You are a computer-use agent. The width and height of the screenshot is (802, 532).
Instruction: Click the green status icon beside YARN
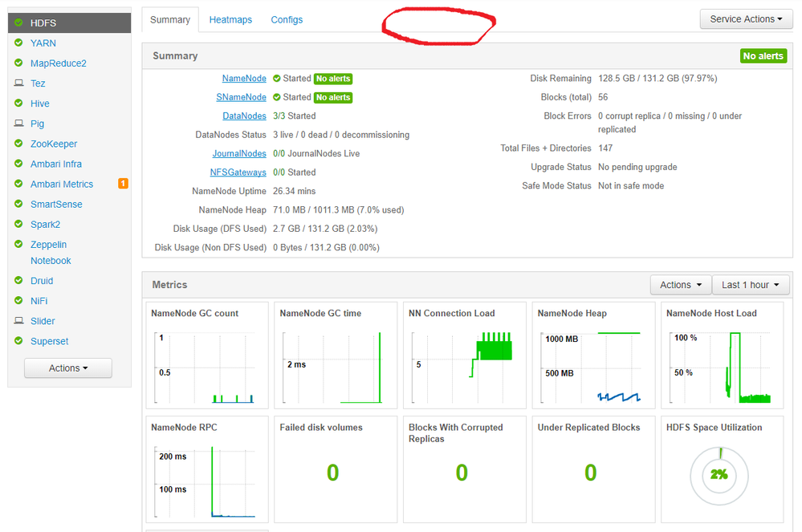18,43
